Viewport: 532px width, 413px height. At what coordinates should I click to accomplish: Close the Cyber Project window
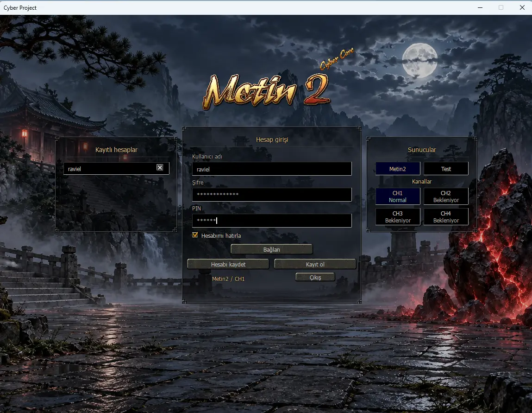tap(522, 7)
